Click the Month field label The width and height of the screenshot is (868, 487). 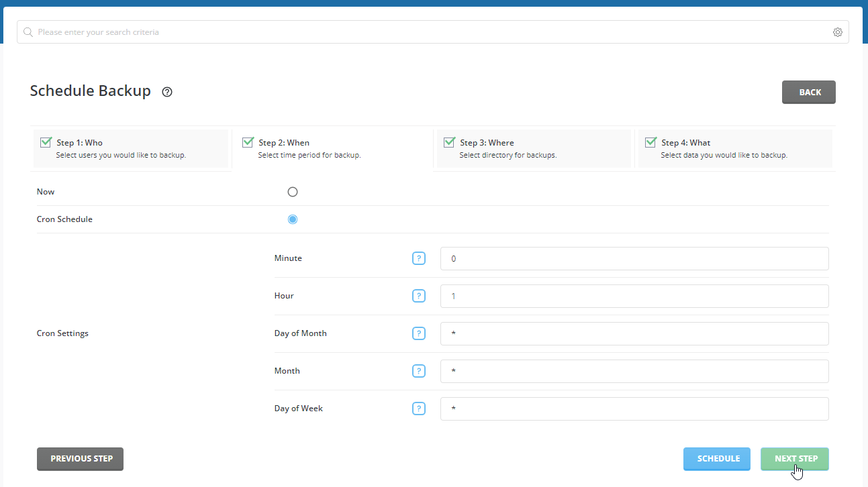[x=287, y=371]
